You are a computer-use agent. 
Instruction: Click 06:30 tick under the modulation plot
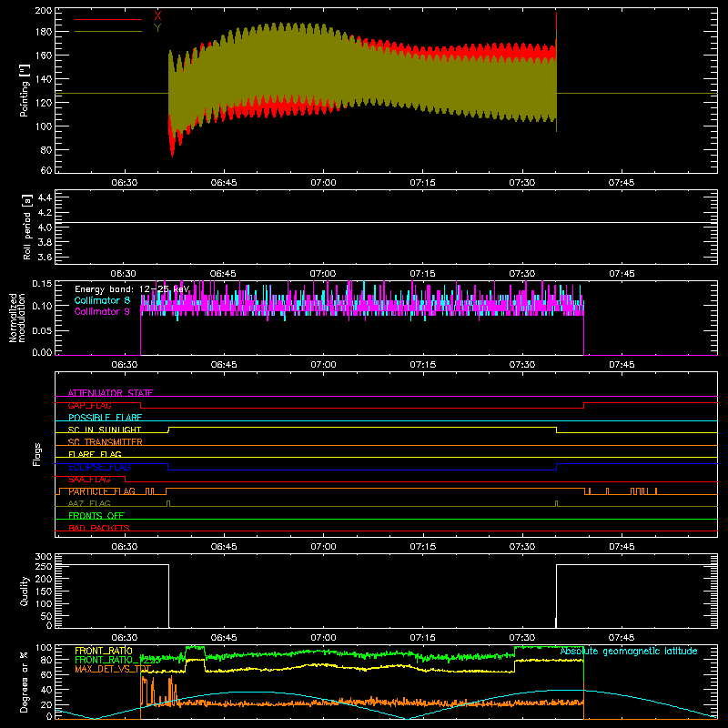(x=125, y=365)
